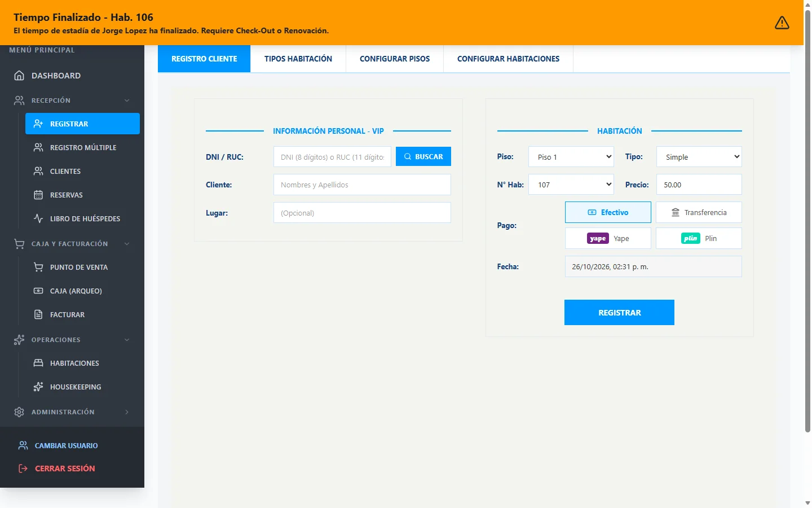Focus the DNI / RUC input field
The image size is (812, 508).
(332, 157)
